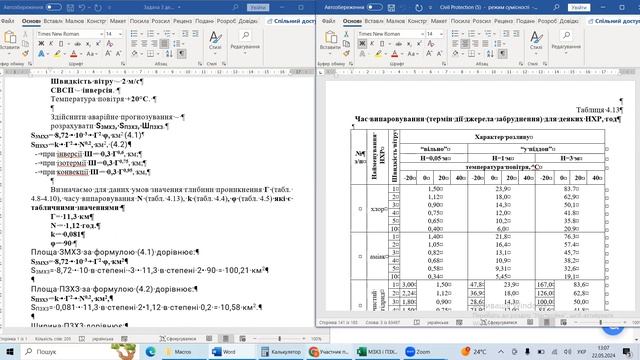Open highlight color dropdown arrow in left window
This screenshot has height=360, width=640.
coord(64,54)
